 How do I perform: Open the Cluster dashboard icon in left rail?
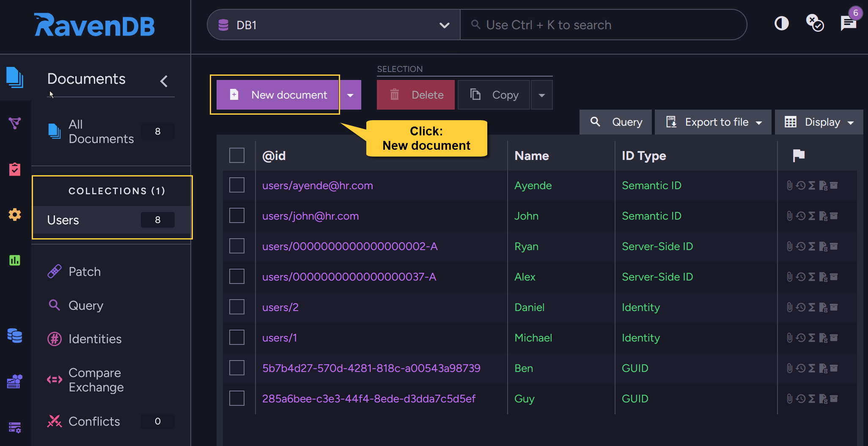[x=15, y=381]
